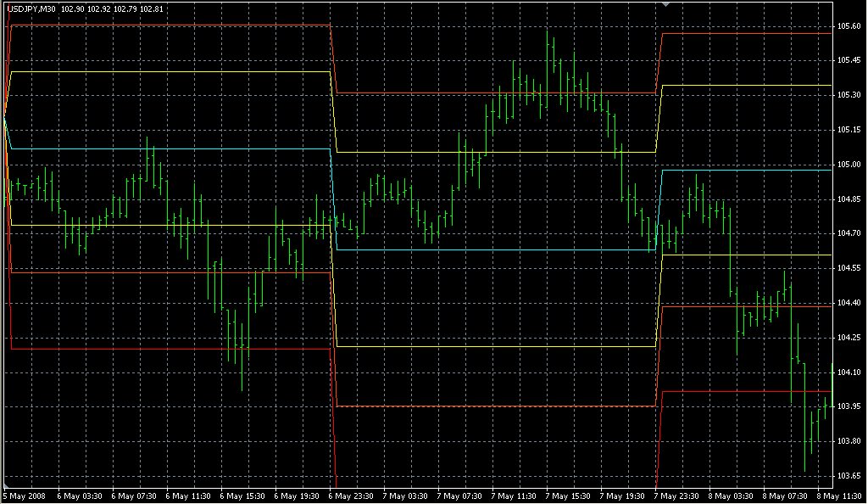Click the 104.40 price scale label
Image resolution: width=868 pixels, height=504 pixels.
[x=849, y=303]
